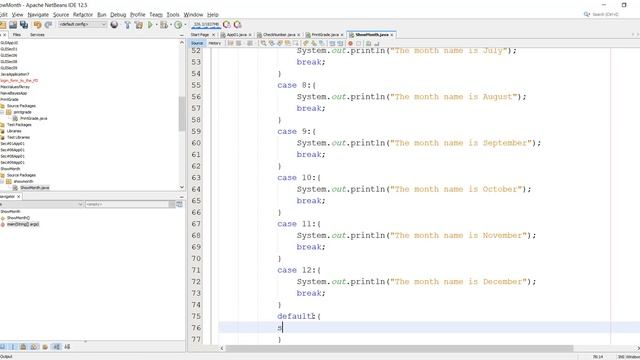This screenshot has height=360, width=640.
Task: Switch to the Files panel tab
Action: (x=17, y=35)
